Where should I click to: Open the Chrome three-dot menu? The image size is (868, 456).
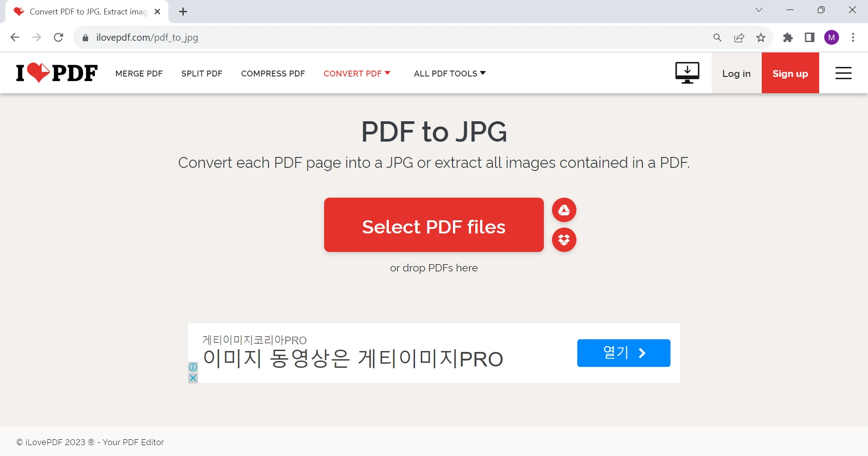pyautogui.click(x=853, y=38)
